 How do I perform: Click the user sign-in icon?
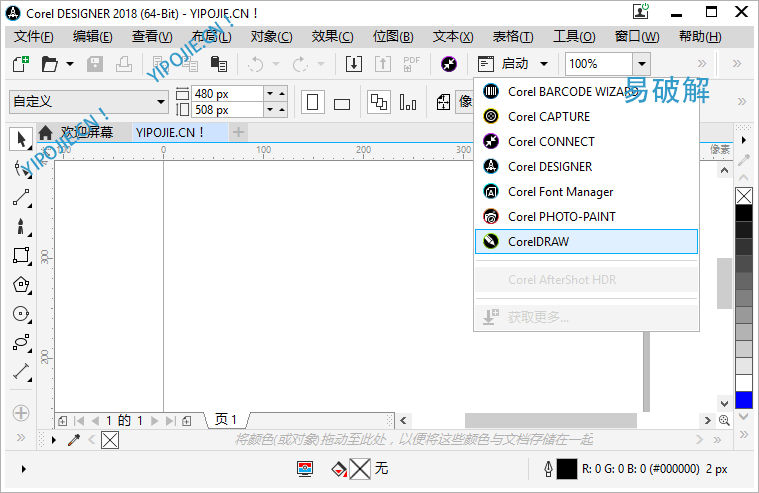point(641,11)
